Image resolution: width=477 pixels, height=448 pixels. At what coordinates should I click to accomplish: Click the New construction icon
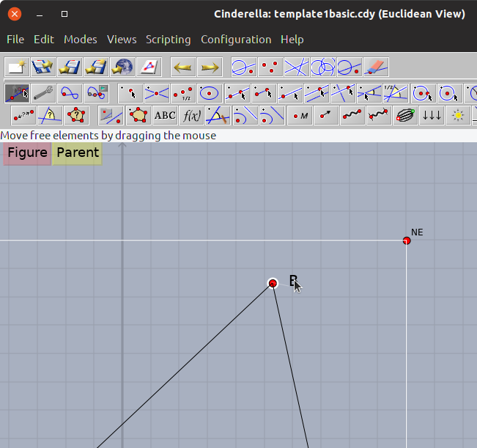pos(17,67)
